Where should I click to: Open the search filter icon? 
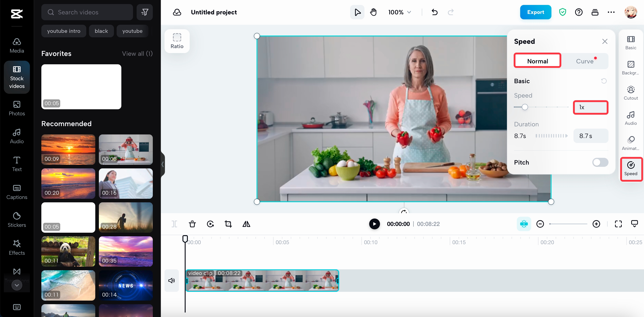pos(145,12)
